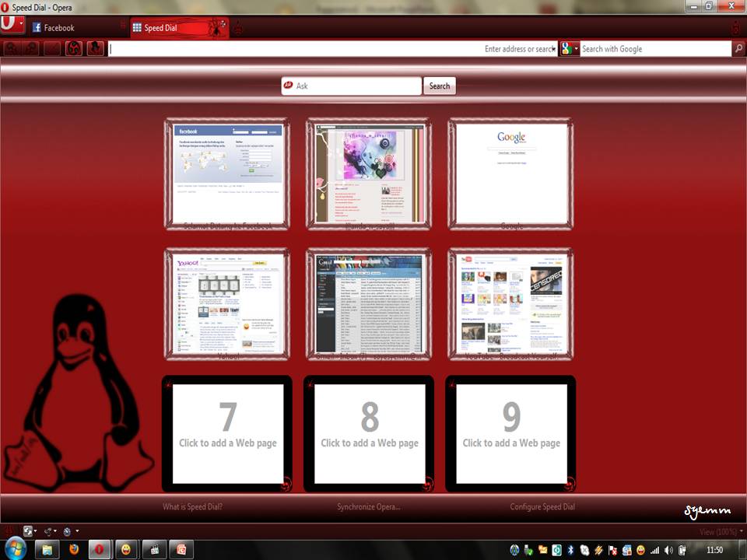Click the Yahoo Messenger smiley in system tray

(640, 550)
